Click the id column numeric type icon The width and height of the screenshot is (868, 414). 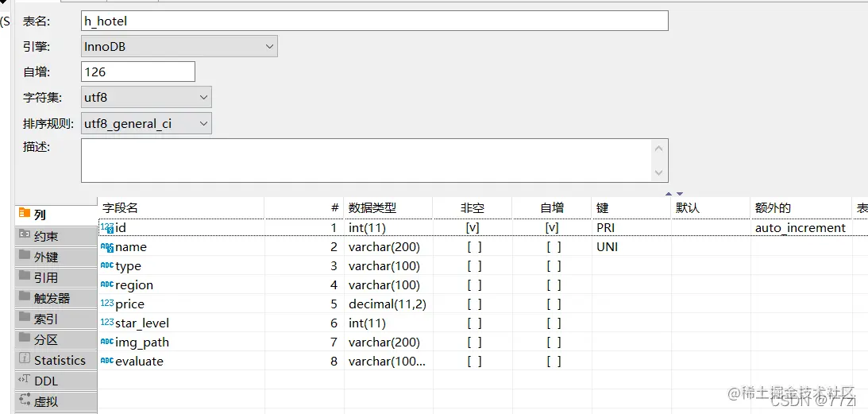(x=107, y=228)
